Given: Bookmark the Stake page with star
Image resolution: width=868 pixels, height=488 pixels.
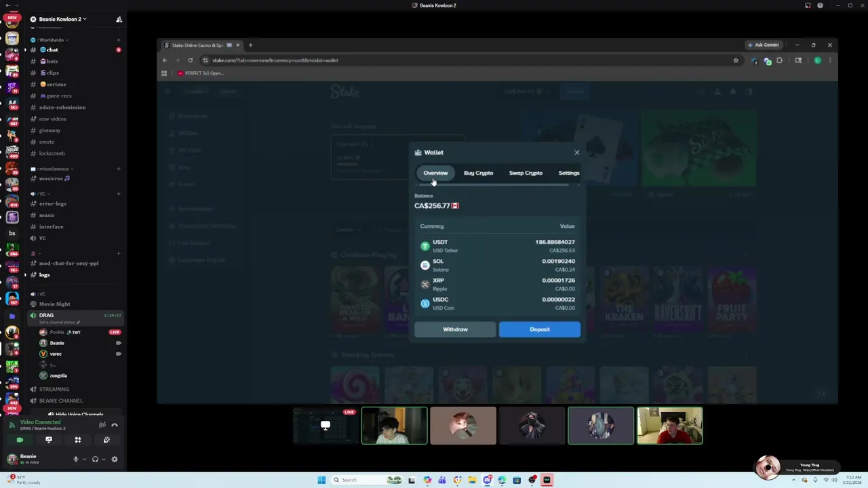Looking at the screenshot, I should pos(736,60).
